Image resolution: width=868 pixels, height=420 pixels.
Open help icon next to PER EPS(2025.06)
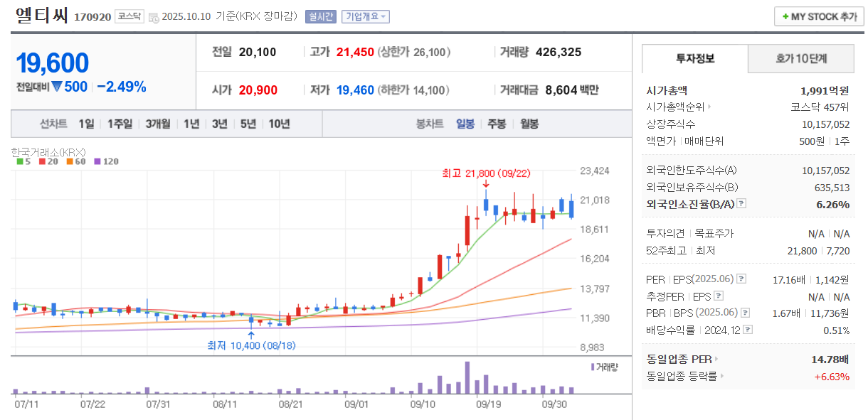pos(741,279)
